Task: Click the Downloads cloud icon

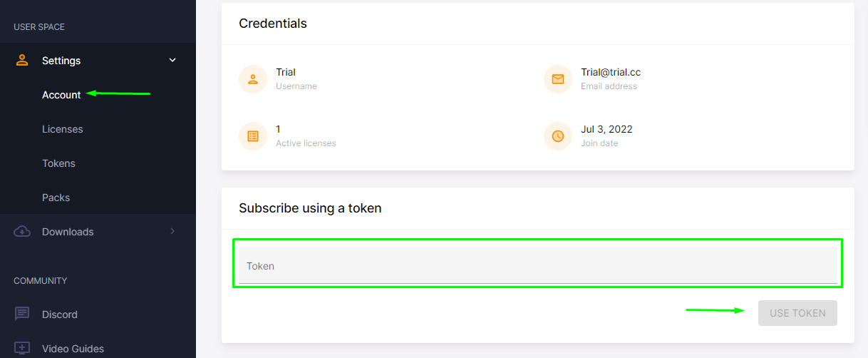Action: (22, 232)
